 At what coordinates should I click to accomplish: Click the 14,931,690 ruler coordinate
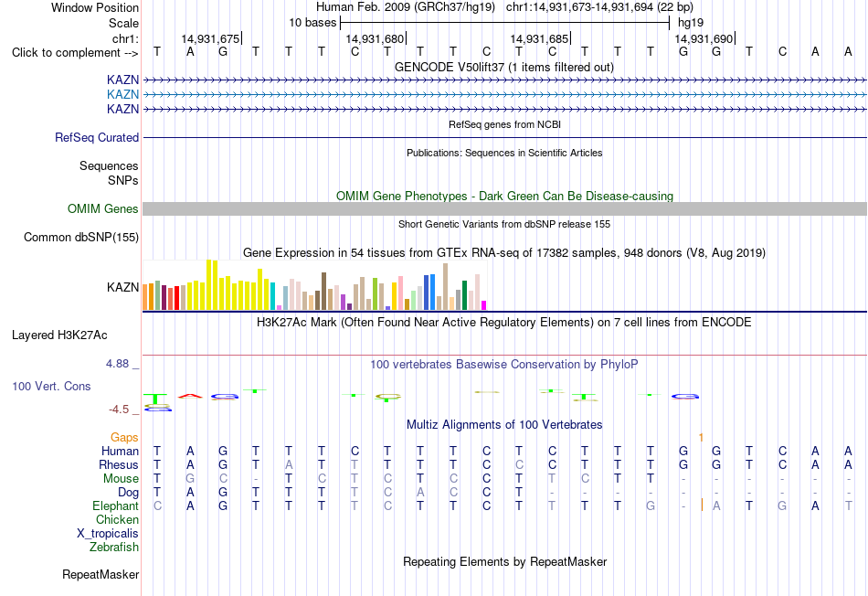[704, 38]
